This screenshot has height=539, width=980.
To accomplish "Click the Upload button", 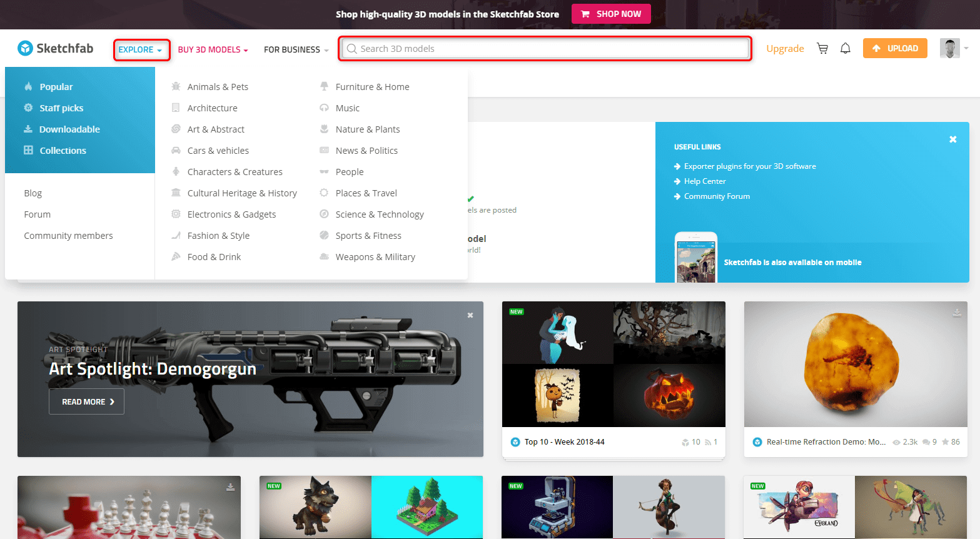I will coord(895,48).
